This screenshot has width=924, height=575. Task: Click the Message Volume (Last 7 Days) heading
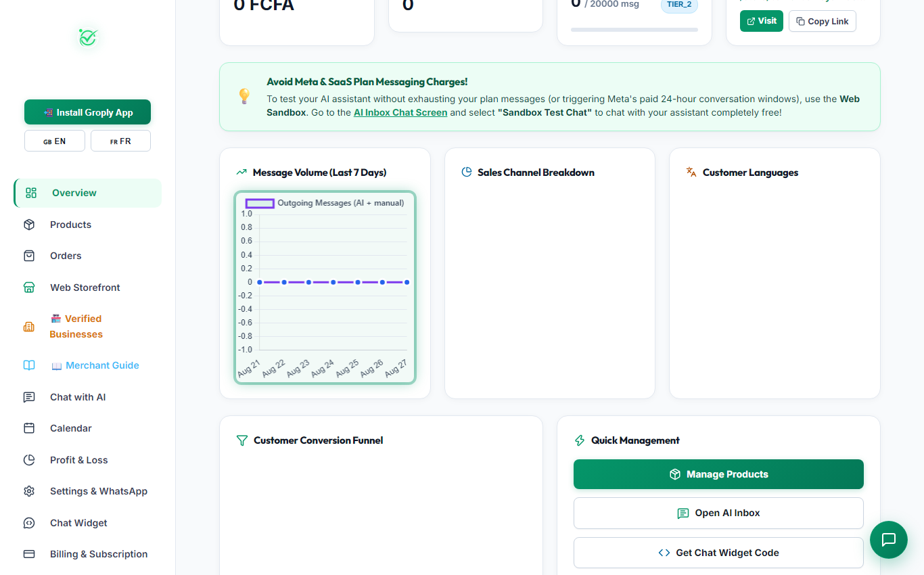coord(319,172)
